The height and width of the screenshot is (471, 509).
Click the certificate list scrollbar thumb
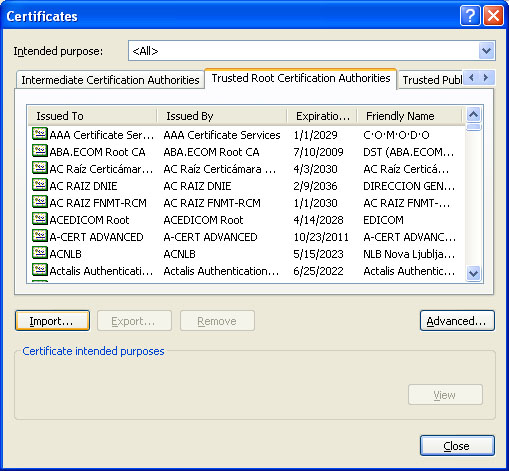473,127
